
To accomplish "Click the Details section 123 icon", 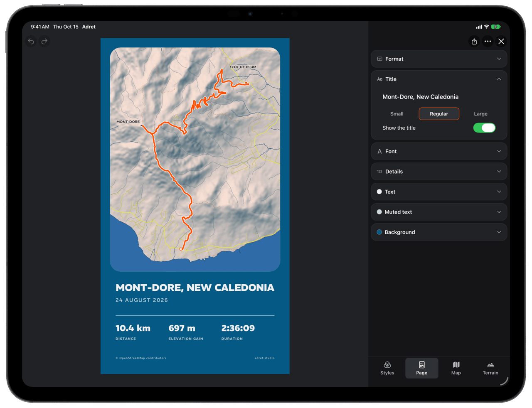I will [379, 172].
